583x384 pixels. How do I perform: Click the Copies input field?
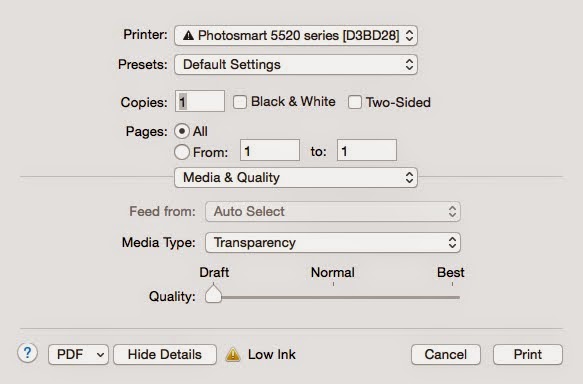pos(200,101)
